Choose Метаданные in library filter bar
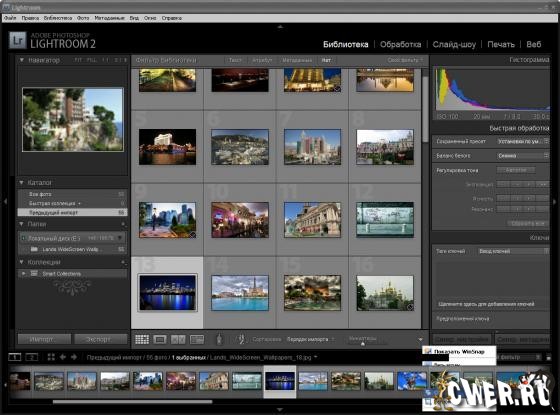 [297, 60]
